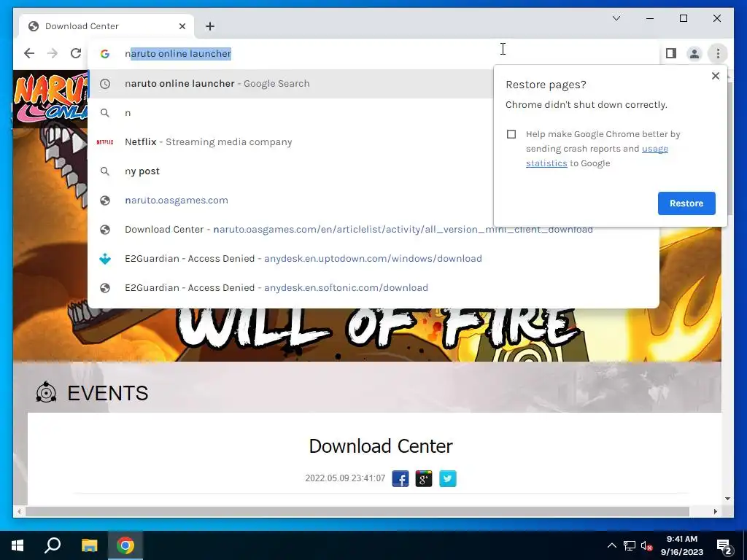Click the date 2022.05.09 23:41:07

(x=345, y=478)
